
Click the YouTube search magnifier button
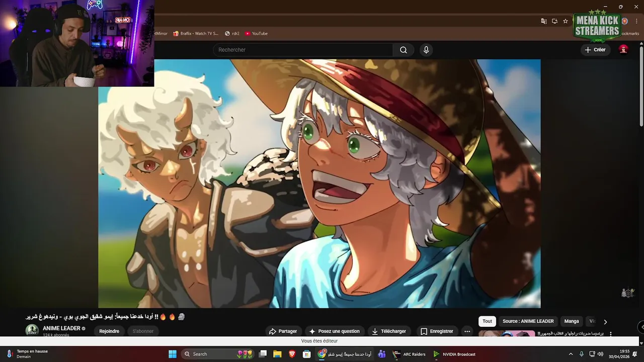[404, 50]
